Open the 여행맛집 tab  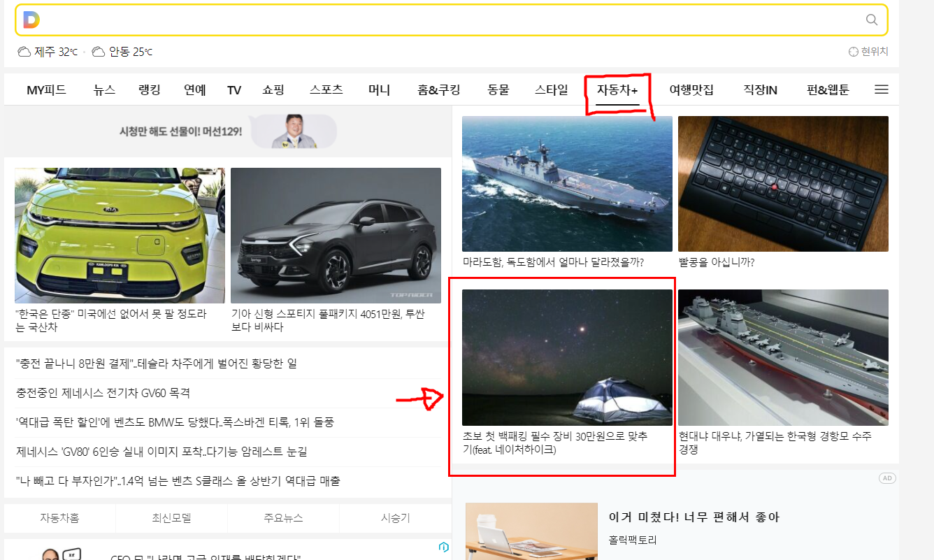(x=691, y=89)
